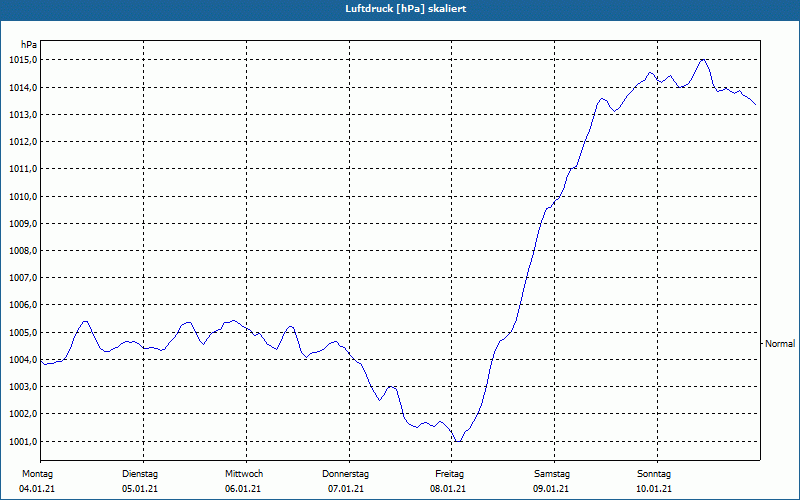Click the 1003,0 axis value
This screenshot has height=500, width=800.
click(23, 387)
